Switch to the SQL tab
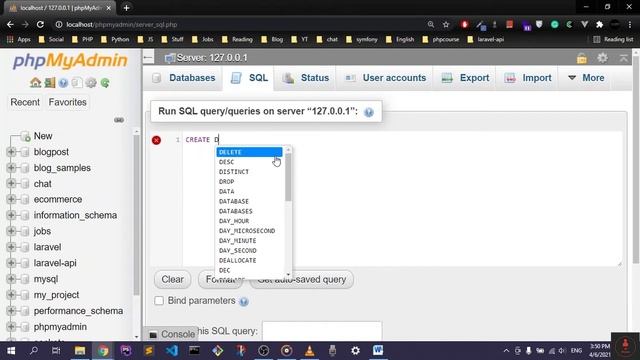 (249, 78)
